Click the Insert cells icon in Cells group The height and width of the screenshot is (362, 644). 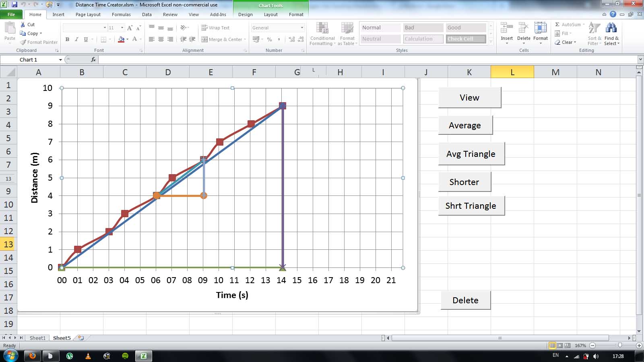(x=507, y=28)
